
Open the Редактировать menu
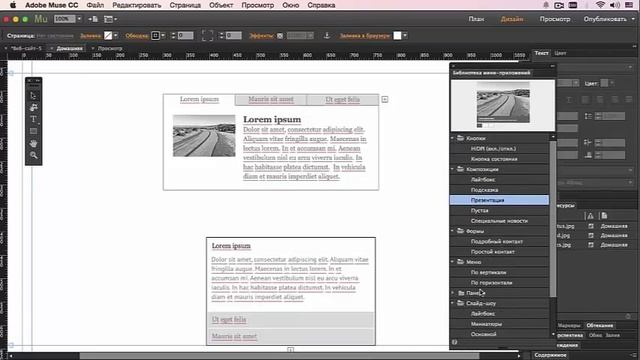pos(137,5)
